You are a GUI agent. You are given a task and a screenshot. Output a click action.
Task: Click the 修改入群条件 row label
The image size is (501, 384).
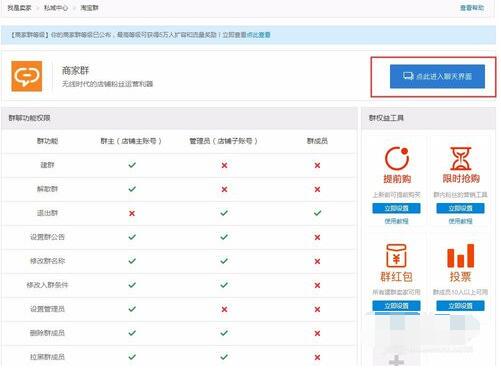tap(47, 285)
